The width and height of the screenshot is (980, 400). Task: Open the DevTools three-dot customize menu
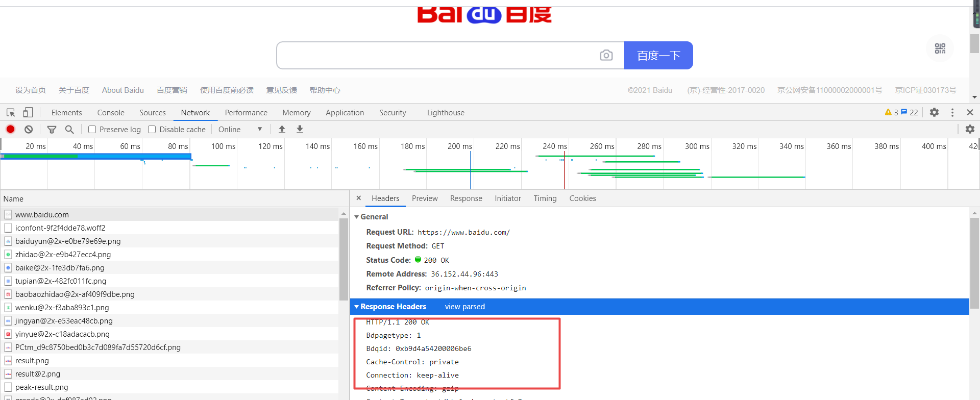[x=952, y=112]
